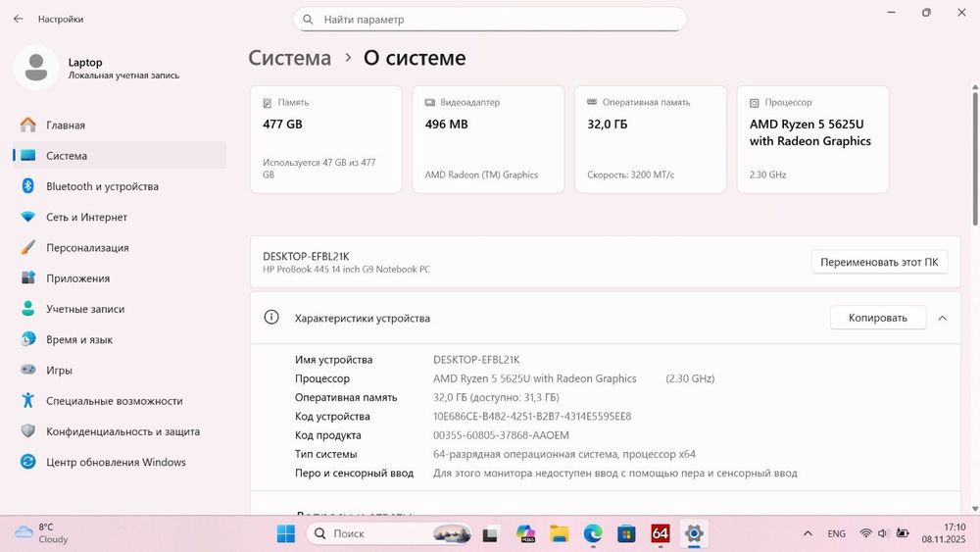Open Task View on the taskbar
The image size is (980, 552).
[x=490, y=534]
